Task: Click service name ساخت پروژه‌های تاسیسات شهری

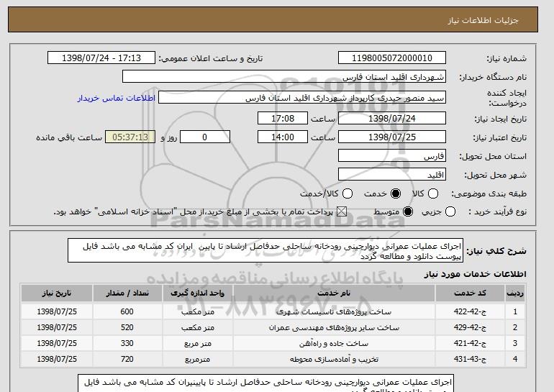Action: click(334, 312)
